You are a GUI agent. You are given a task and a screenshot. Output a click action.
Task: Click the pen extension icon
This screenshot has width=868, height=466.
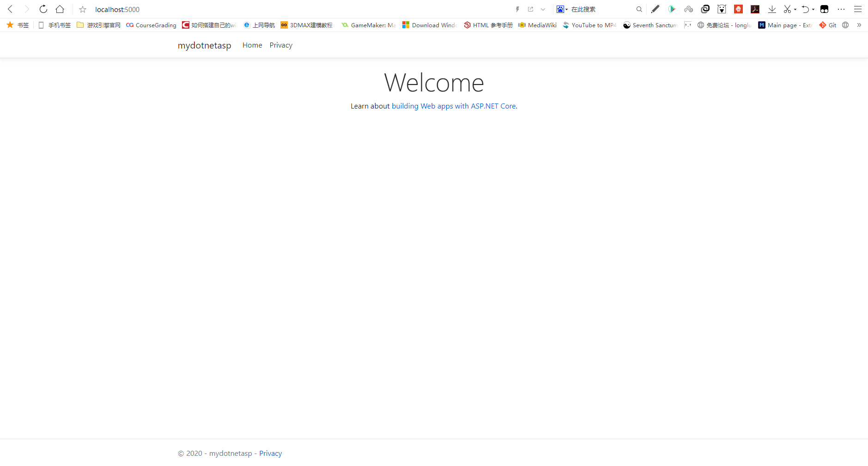tap(655, 9)
